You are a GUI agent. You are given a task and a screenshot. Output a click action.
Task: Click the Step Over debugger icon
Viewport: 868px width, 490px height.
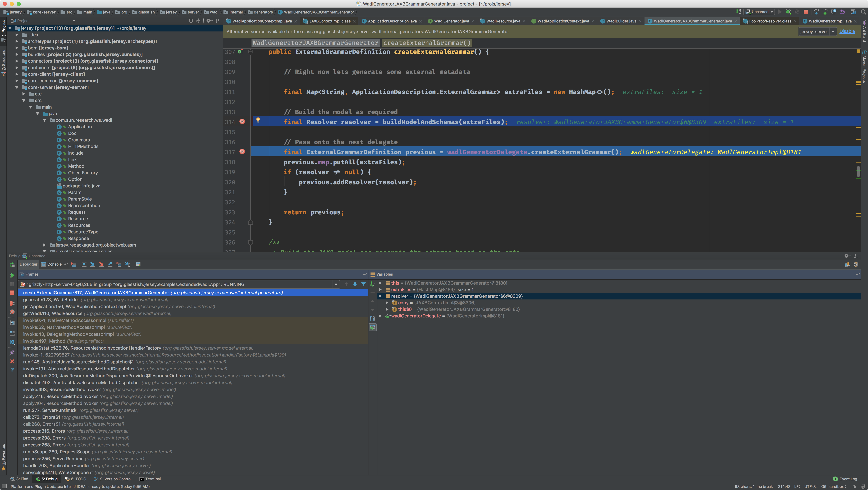[84, 264]
